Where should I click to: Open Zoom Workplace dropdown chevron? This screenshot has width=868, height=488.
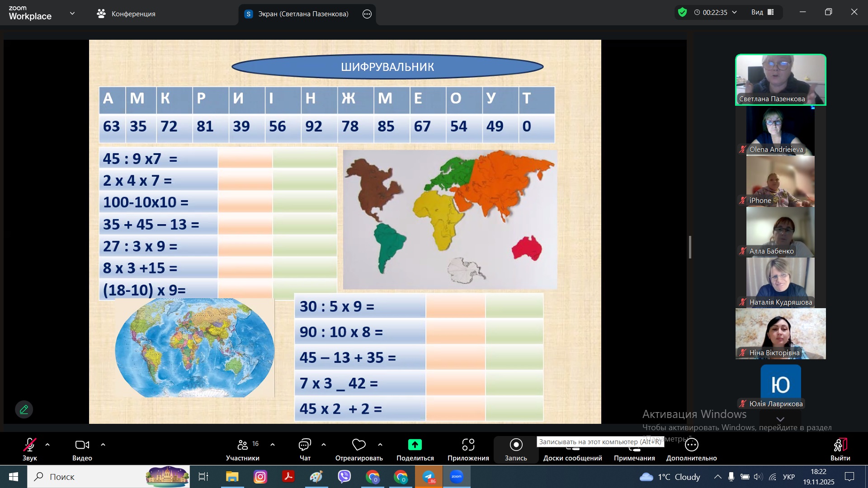[72, 14]
